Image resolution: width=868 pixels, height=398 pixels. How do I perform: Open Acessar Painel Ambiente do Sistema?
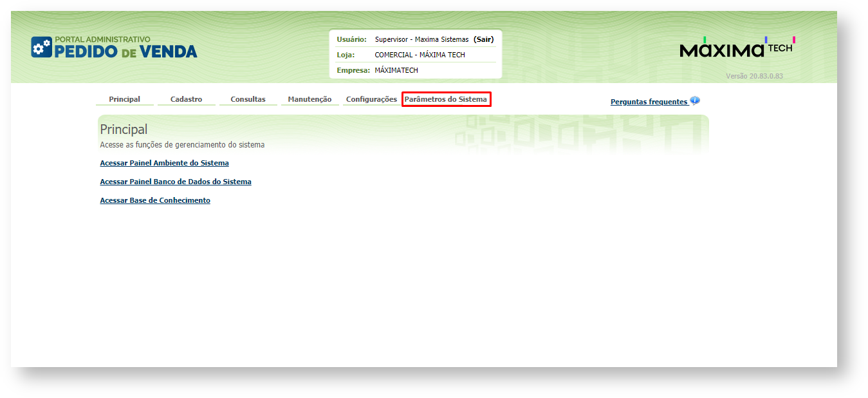(x=165, y=163)
